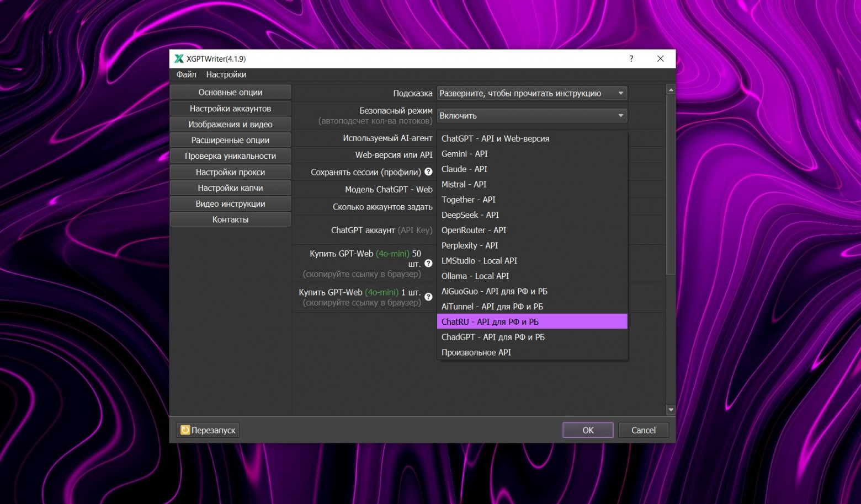Image resolution: width=861 pixels, height=504 pixels.
Task: Click the vertical scrollbar thumb
Action: pyautogui.click(x=671, y=184)
